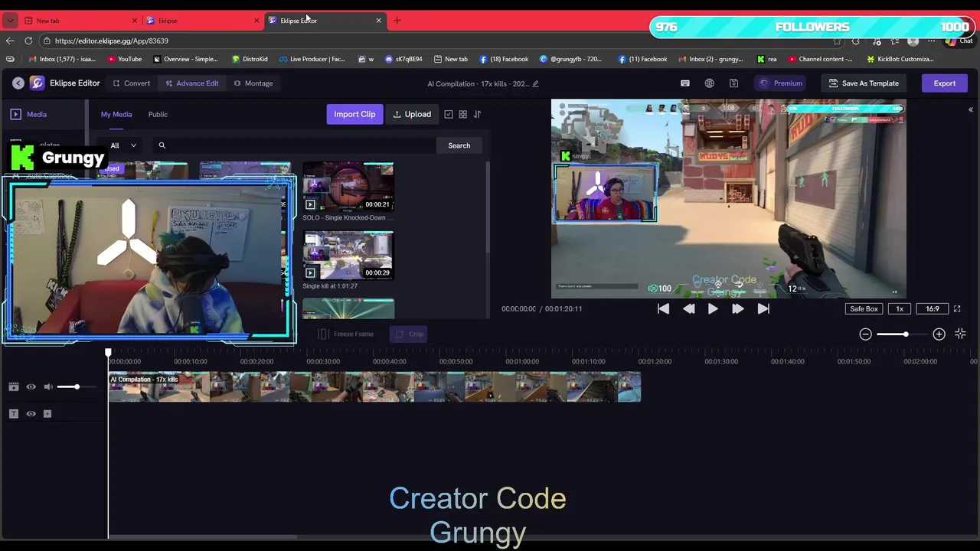The image size is (980, 551).
Task: Click the sort order icon in the media panel
Action: tap(477, 114)
